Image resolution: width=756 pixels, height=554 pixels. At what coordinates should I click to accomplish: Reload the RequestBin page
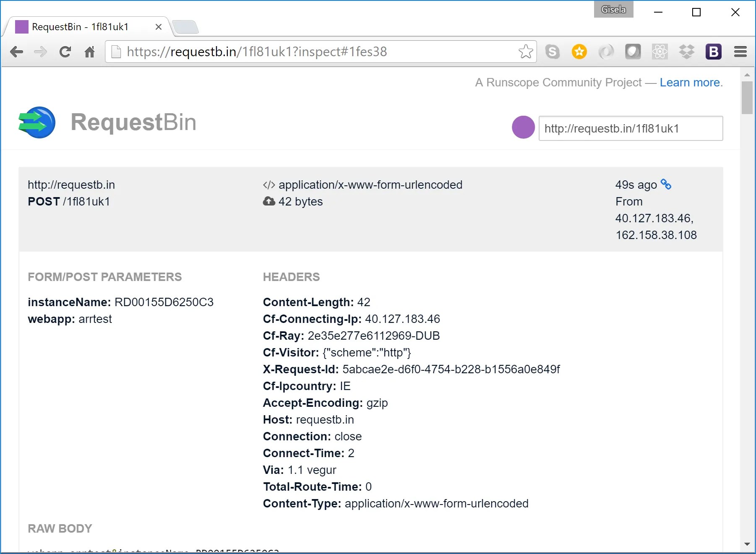(x=65, y=52)
